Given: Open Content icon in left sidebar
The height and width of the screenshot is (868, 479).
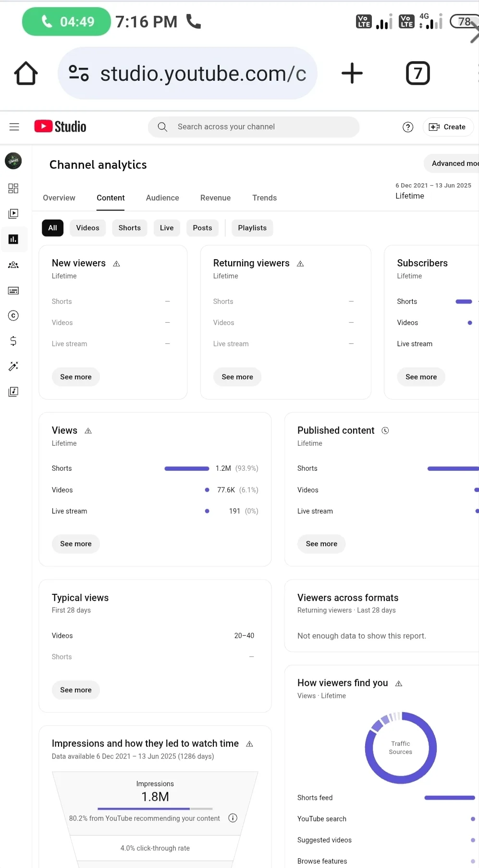Looking at the screenshot, I should pyautogui.click(x=13, y=214).
